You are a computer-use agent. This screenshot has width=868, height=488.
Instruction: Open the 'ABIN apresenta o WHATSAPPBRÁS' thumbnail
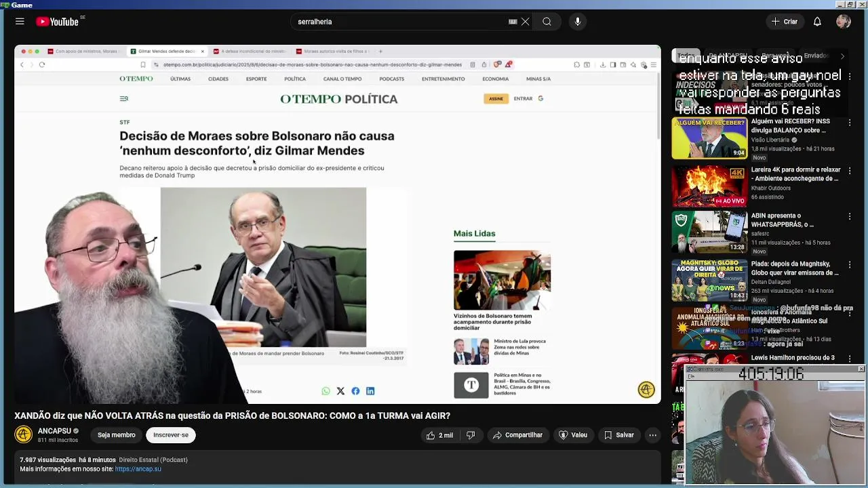click(x=709, y=232)
